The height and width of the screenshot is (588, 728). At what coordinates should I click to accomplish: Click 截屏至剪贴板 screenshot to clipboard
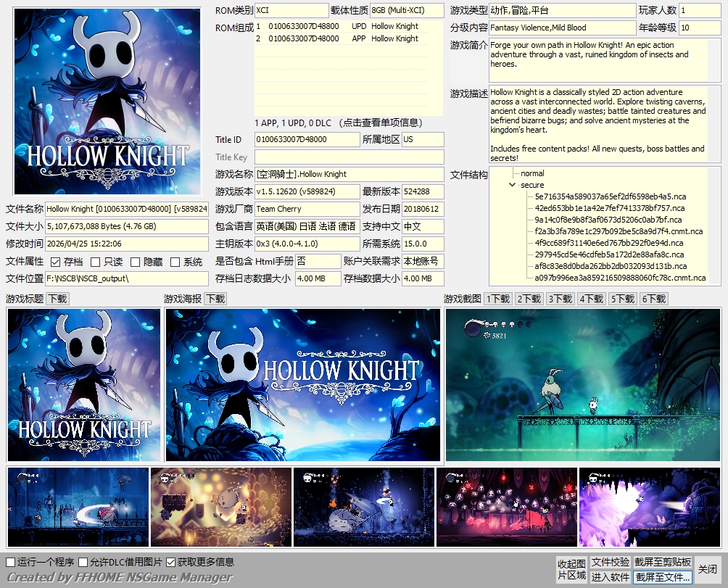click(663, 563)
